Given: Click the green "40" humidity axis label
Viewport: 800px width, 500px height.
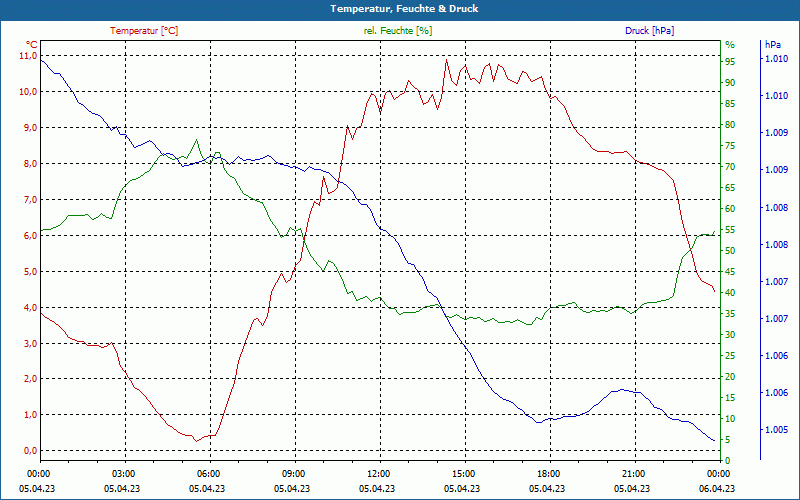Looking at the screenshot, I should coord(730,293).
